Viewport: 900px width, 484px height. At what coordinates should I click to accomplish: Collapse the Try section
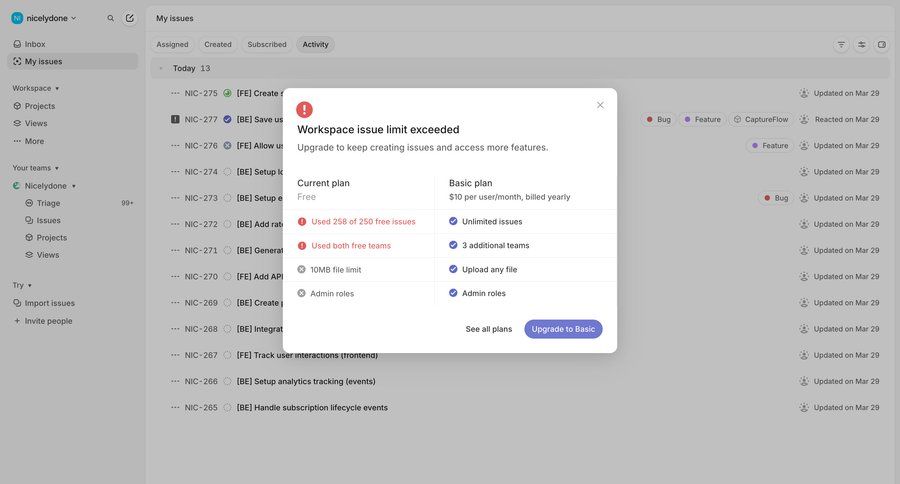22,285
